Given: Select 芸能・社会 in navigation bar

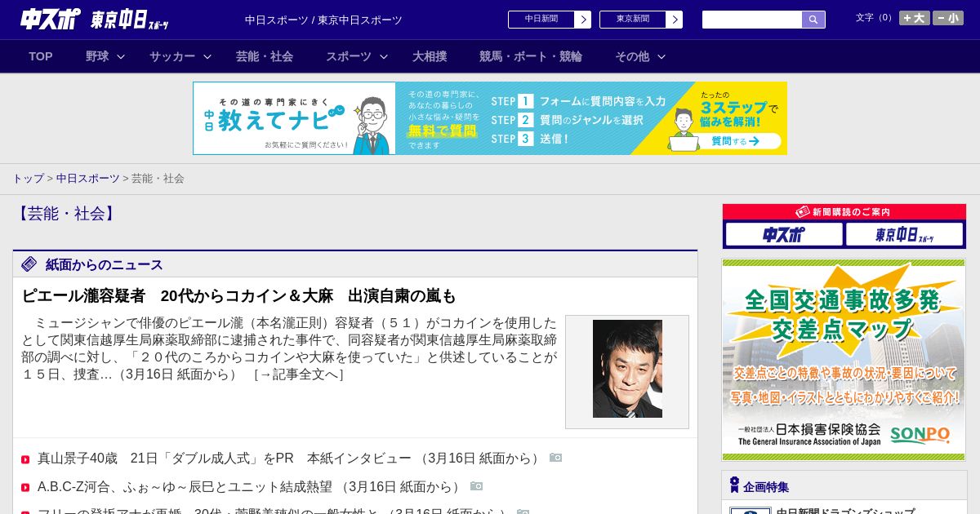Looking at the screenshot, I should 265,56.
